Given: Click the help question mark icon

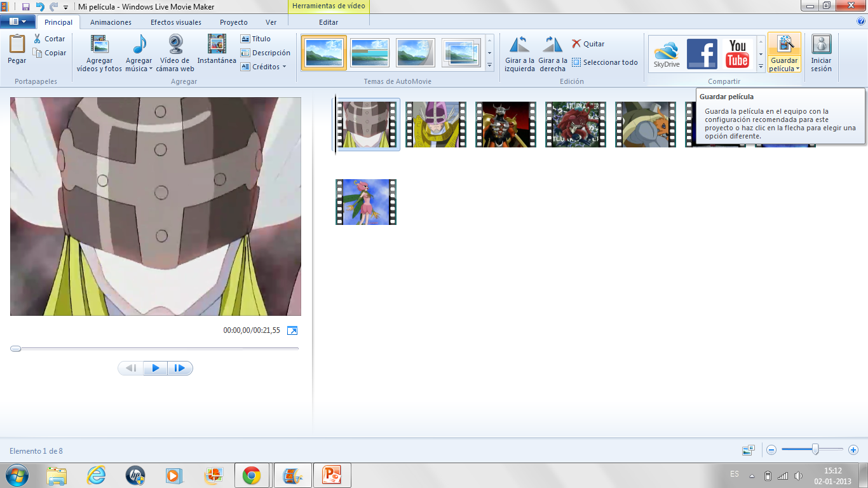Looking at the screenshot, I should coord(861,21).
